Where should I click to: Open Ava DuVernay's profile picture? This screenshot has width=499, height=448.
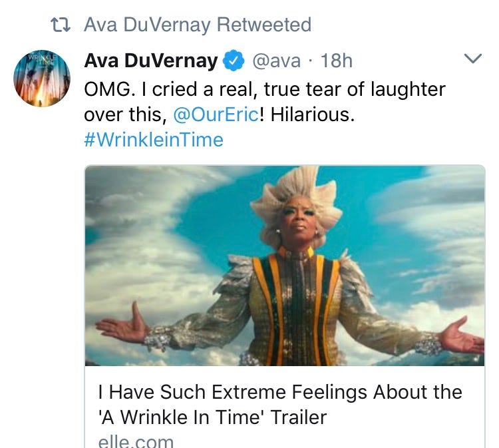click(42, 78)
